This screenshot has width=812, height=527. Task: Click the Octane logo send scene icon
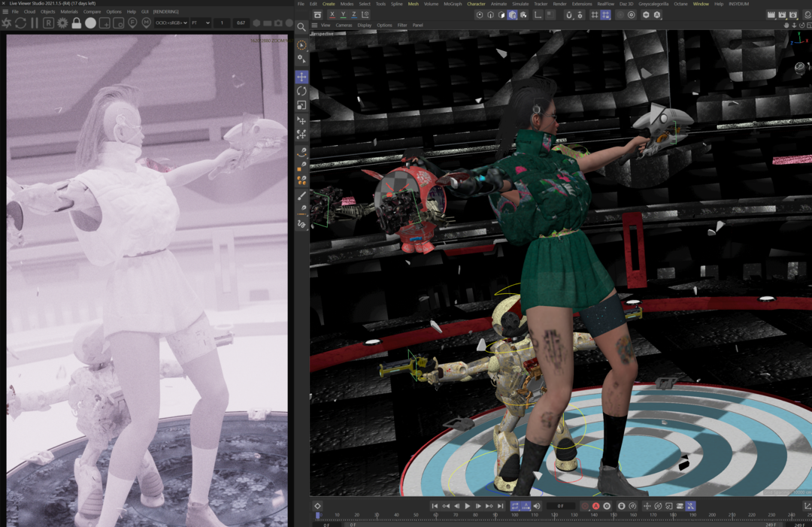(x=7, y=23)
